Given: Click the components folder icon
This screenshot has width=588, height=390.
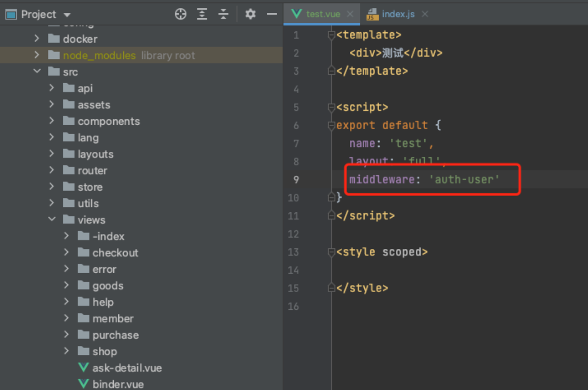Looking at the screenshot, I should point(69,121).
